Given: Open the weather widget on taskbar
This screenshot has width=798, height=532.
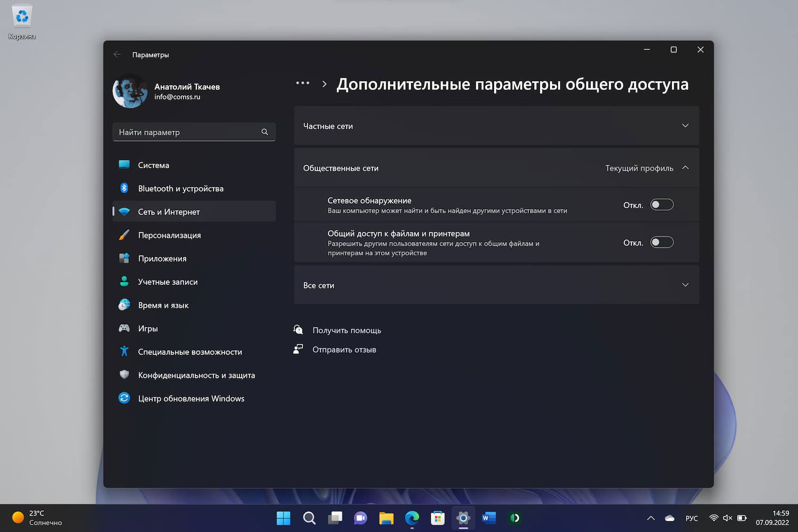Looking at the screenshot, I should pyautogui.click(x=37, y=518).
